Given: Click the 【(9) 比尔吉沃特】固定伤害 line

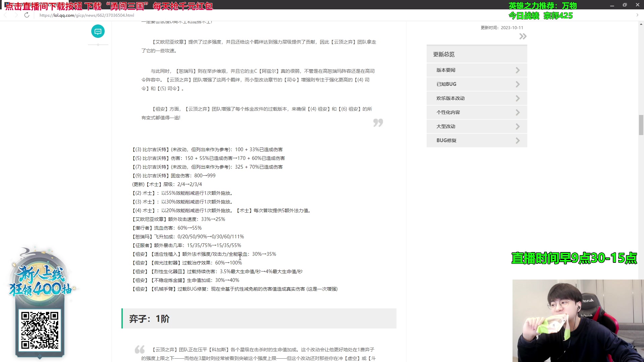Looking at the screenshot, I should coord(174,176).
